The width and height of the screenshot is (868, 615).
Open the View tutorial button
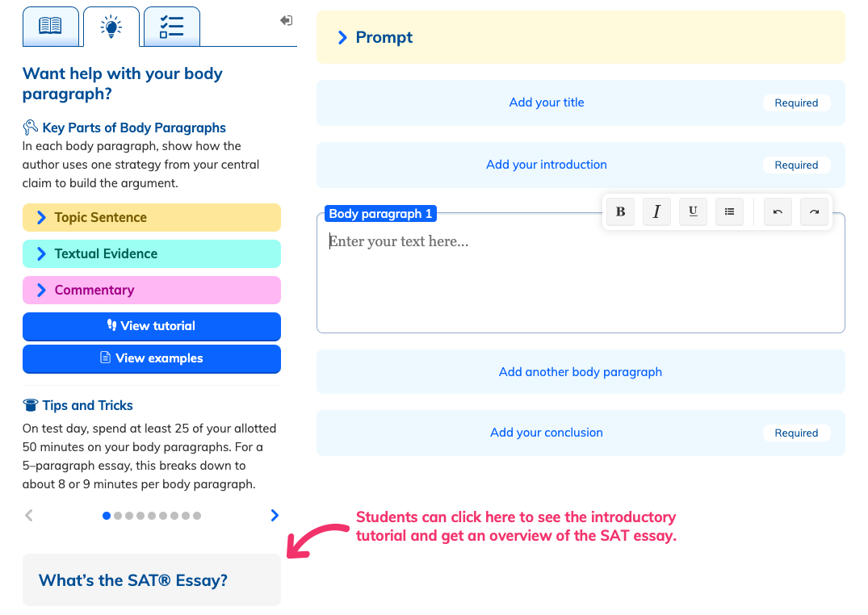(x=152, y=326)
